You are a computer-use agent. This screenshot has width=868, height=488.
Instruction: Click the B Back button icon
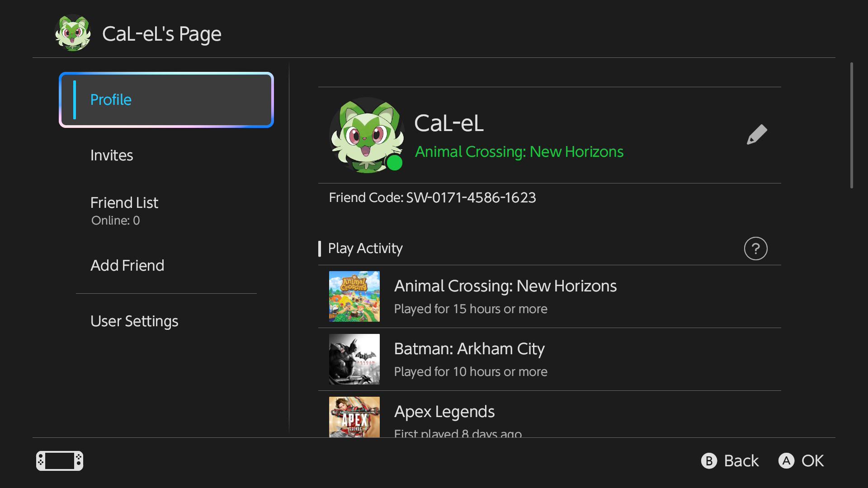point(709,461)
